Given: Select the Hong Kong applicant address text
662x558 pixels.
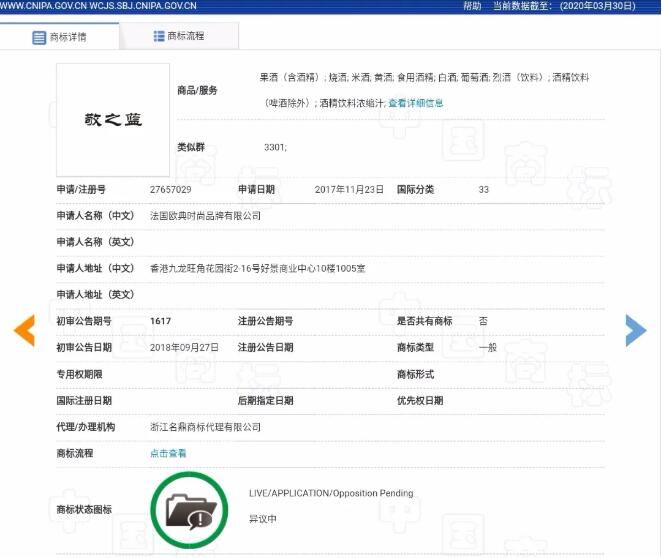Looking at the screenshot, I should click(x=258, y=268).
